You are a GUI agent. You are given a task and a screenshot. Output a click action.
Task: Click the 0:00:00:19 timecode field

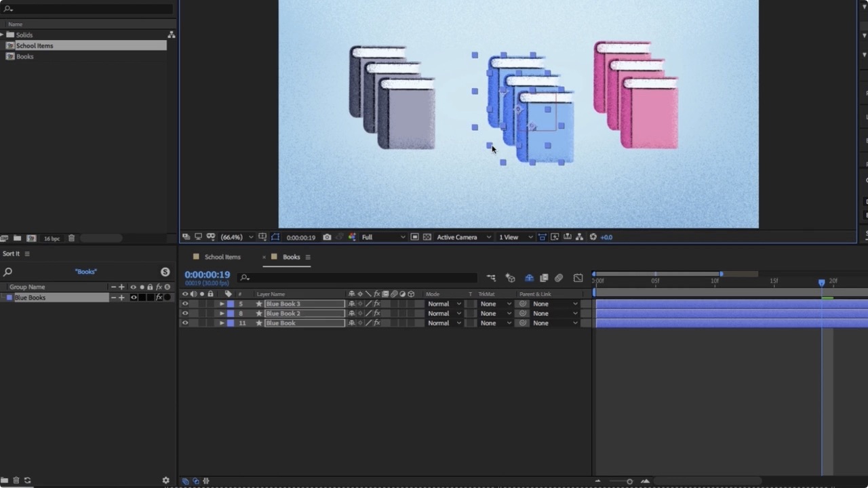pos(207,274)
